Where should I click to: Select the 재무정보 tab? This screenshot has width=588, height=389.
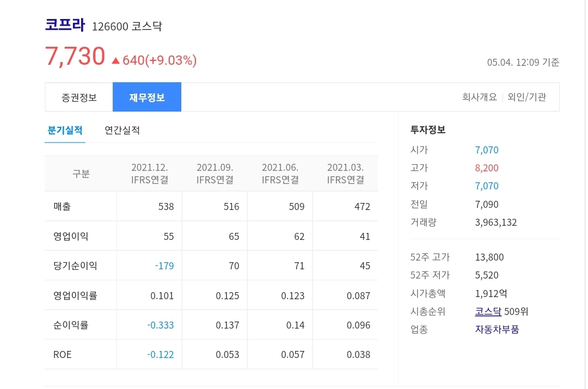pos(147,96)
